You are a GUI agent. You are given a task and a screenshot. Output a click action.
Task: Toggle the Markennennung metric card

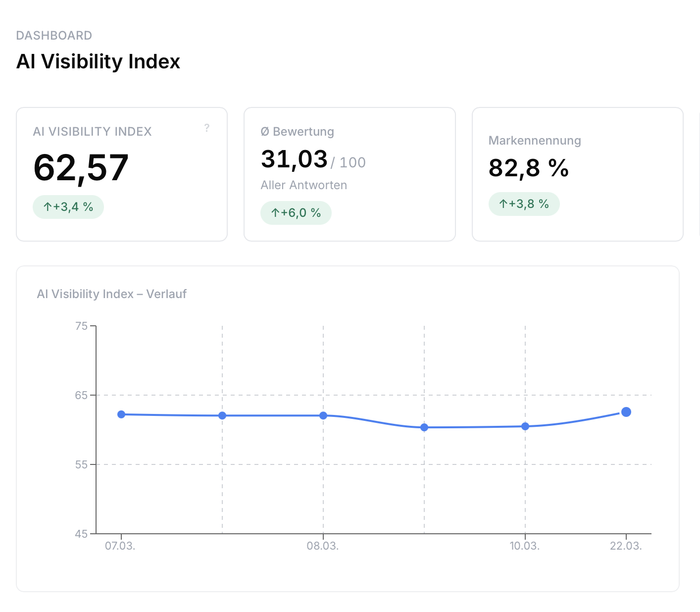pyautogui.click(x=577, y=174)
